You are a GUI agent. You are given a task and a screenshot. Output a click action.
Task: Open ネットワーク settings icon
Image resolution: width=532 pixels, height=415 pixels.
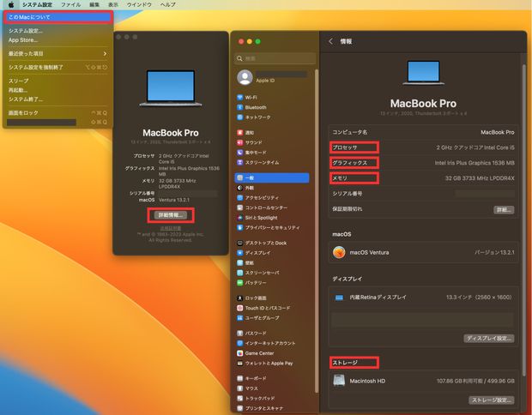point(240,117)
